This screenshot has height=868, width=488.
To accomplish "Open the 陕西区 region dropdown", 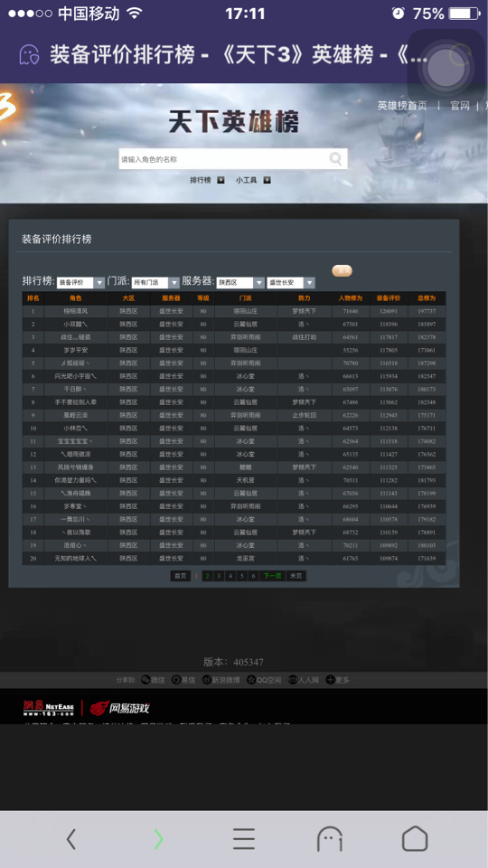I will tap(240, 282).
